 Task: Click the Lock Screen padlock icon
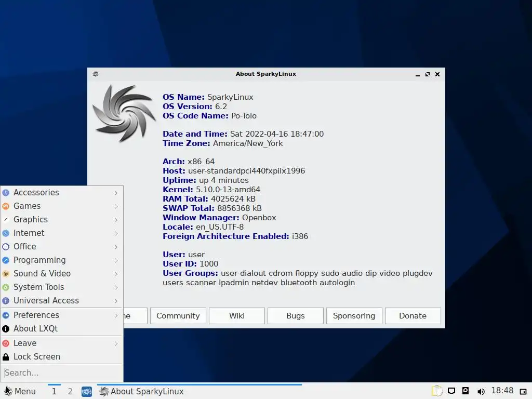pyautogui.click(x=6, y=357)
